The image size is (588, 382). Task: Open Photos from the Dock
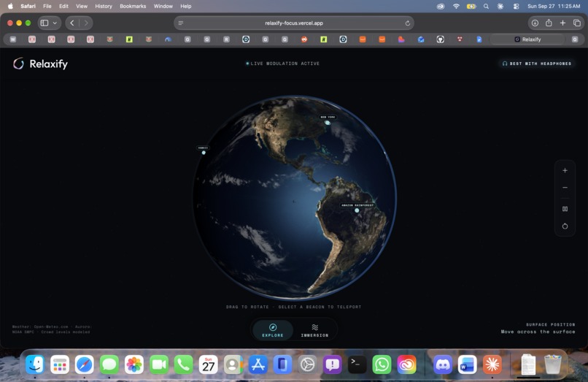tap(134, 364)
